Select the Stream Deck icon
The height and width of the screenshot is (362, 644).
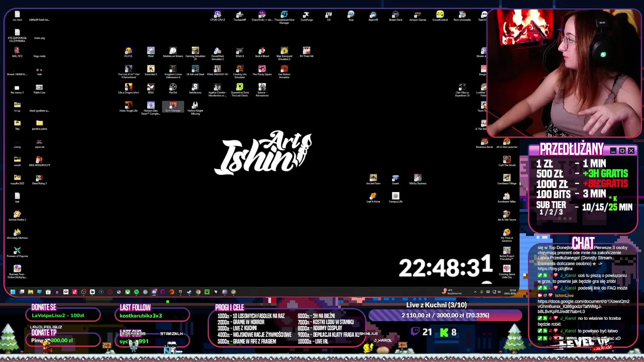[395, 16]
